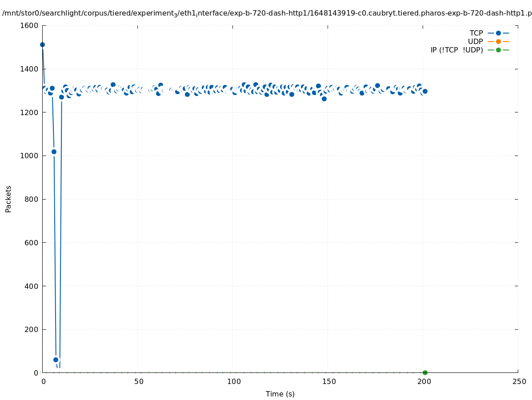Screen dimensions: 532x400
Task: Click the 250 tick label on x-axis
Action: (x=519, y=381)
